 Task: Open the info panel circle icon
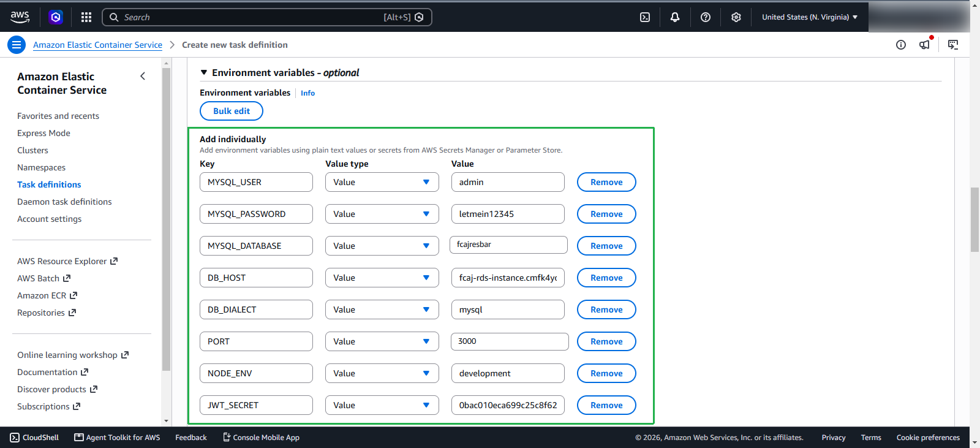click(x=901, y=45)
